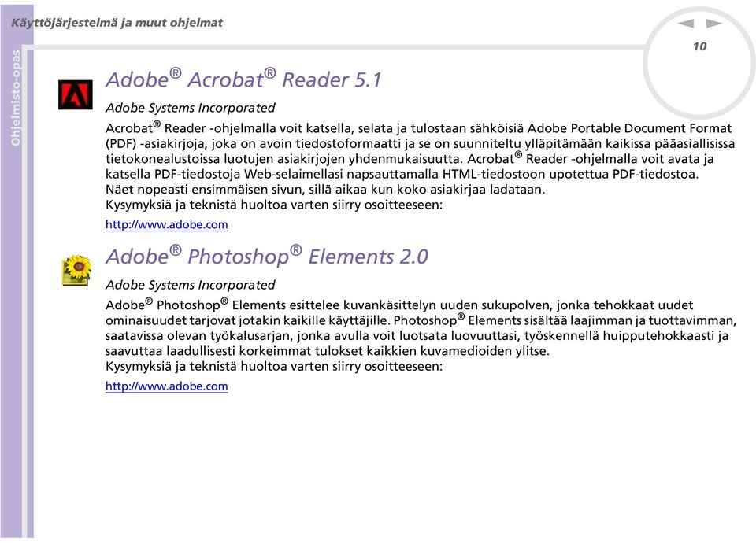Click the Acrobat Reader description paragraph
The height and width of the screenshot is (543, 756).
[420, 158]
